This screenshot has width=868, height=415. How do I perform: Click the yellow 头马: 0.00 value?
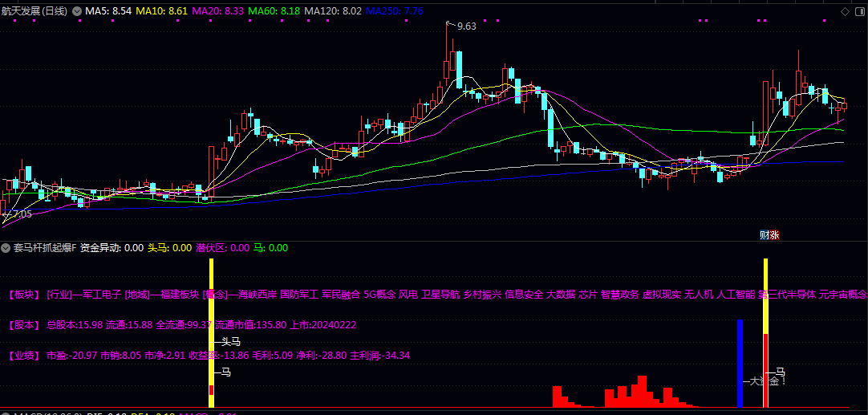tap(169, 248)
